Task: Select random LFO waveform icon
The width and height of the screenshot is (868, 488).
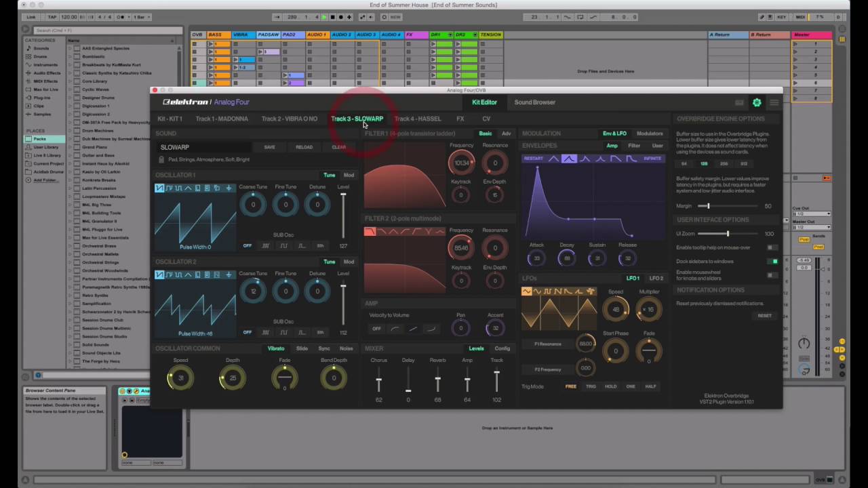Action: pos(591,291)
